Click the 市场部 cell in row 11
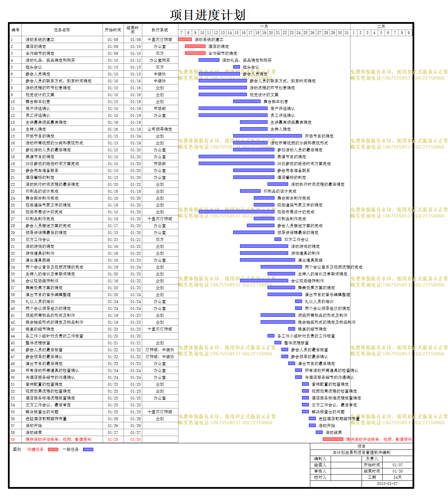This screenshot has height=496, width=448. point(160,109)
